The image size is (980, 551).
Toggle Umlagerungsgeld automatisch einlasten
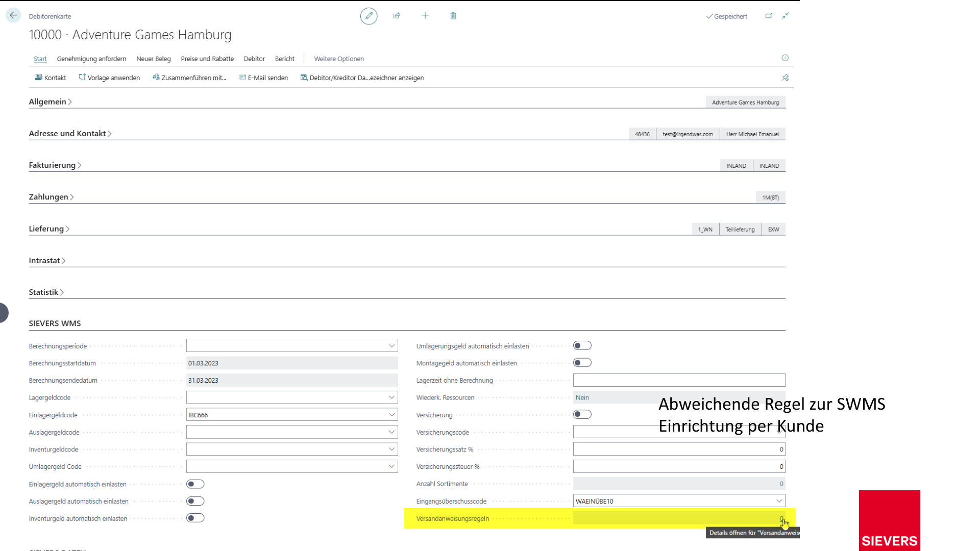click(582, 346)
